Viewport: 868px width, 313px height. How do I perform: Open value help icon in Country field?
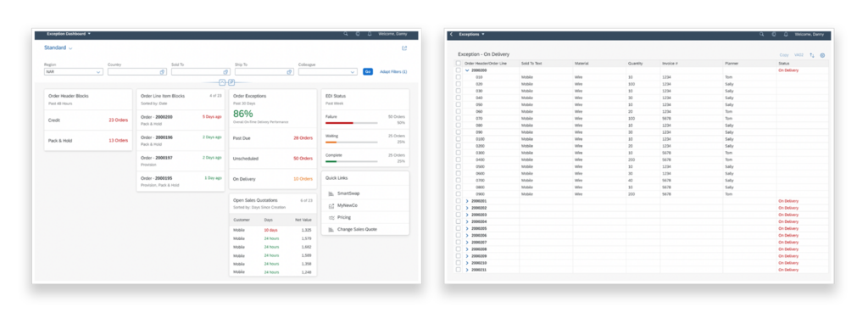(162, 72)
